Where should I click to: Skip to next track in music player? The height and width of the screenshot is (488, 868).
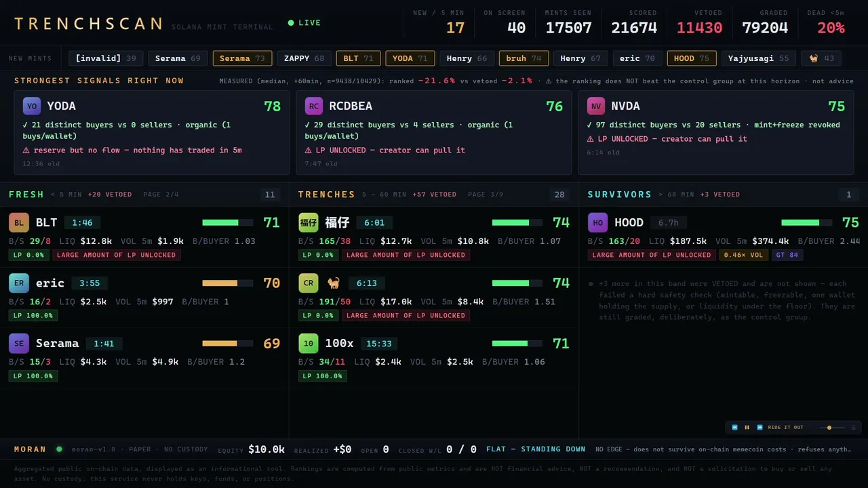pyautogui.click(x=760, y=428)
